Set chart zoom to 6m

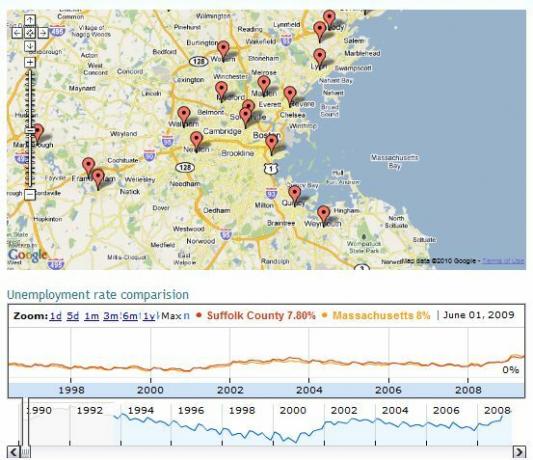point(130,316)
